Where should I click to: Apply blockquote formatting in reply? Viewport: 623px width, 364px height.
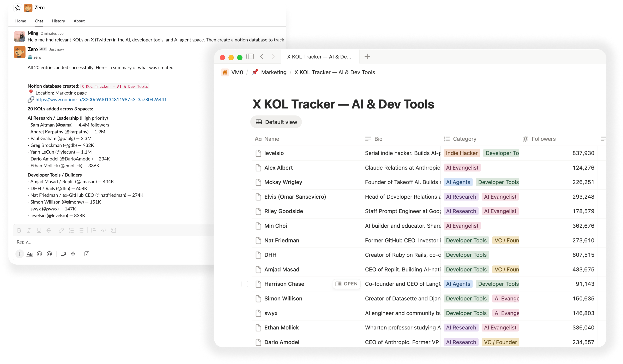coord(93,230)
